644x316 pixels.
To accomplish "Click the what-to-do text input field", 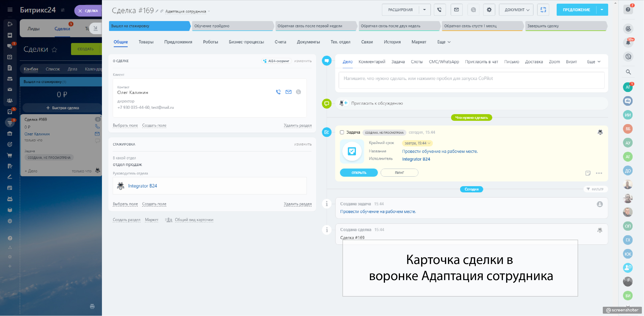I will [x=471, y=80].
